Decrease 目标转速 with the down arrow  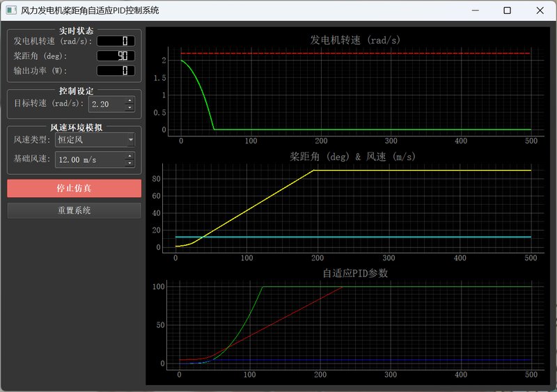tap(130, 107)
